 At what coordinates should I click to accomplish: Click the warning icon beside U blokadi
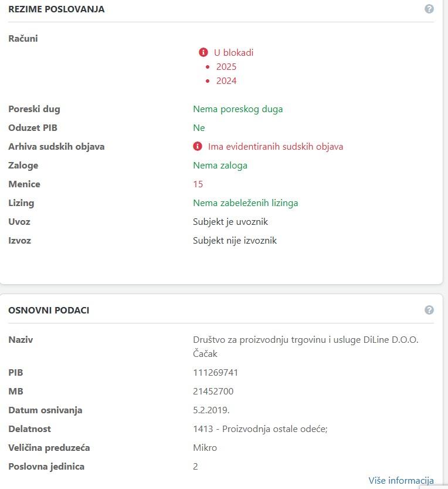coord(203,52)
